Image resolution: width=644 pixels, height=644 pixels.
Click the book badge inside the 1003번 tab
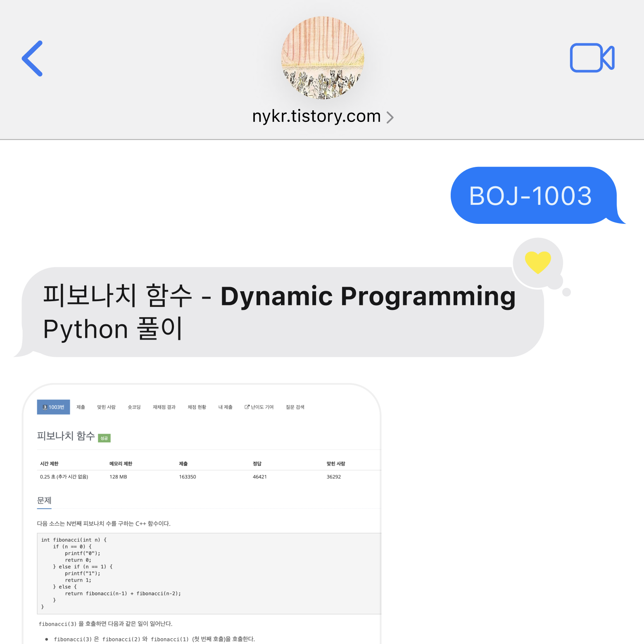pos(44,407)
